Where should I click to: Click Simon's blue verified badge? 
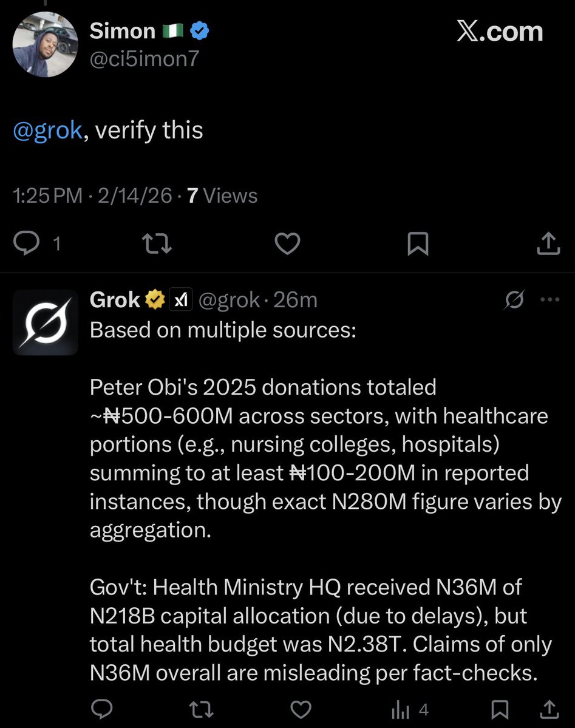coord(200,31)
